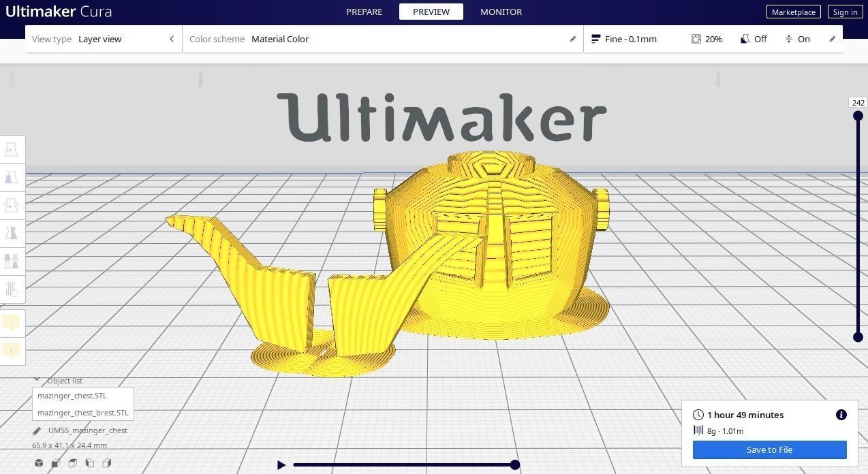Edit print settings with pencil icon
Screen dimensions: 868x474
832,39
